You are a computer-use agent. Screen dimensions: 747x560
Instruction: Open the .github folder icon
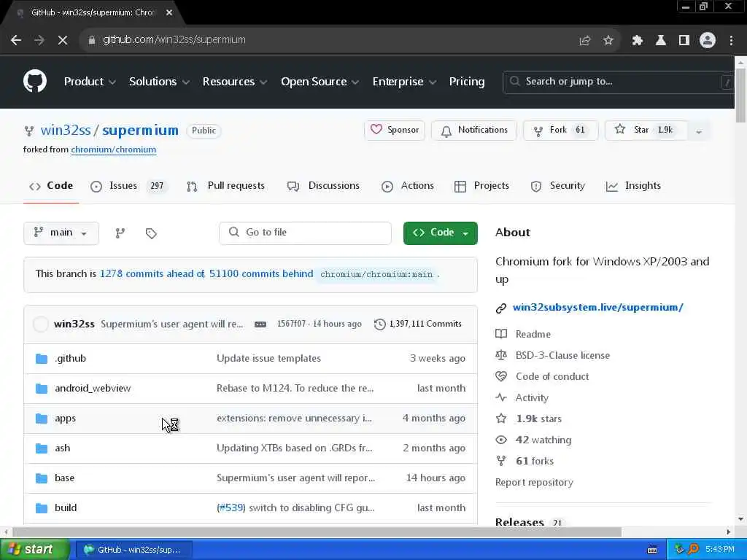click(x=42, y=359)
